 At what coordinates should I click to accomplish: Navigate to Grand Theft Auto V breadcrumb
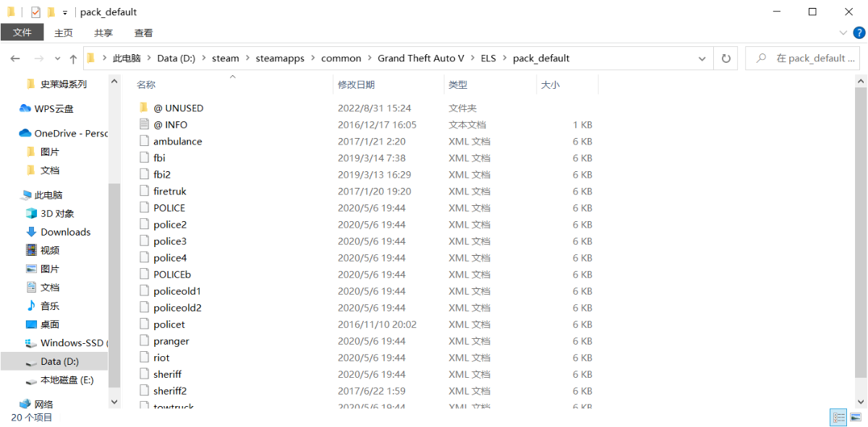[x=421, y=59]
